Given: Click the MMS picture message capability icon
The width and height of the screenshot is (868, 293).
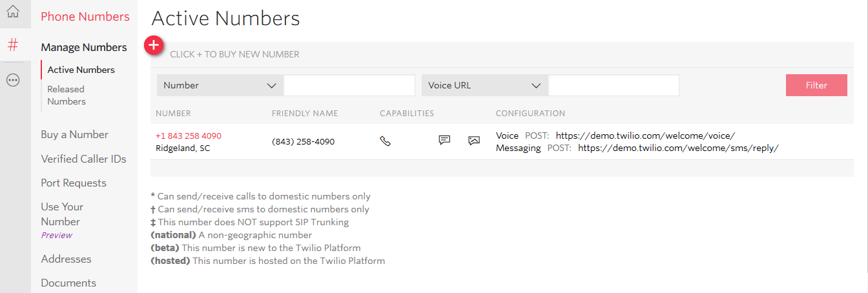Looking at the screenshot, I should pyautogui.click(x=474, y=140).
